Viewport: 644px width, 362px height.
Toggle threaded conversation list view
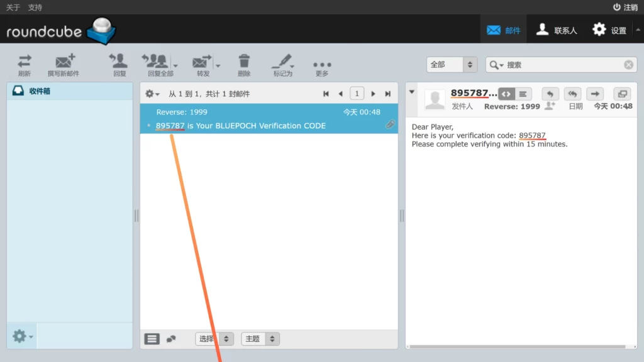pyautogui.click(x=171, y=339)
